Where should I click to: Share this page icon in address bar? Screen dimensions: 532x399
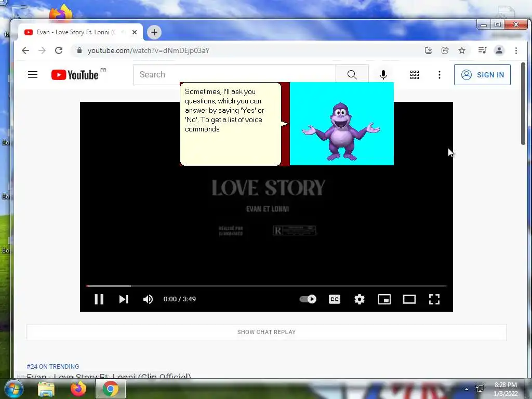(445, 50)
